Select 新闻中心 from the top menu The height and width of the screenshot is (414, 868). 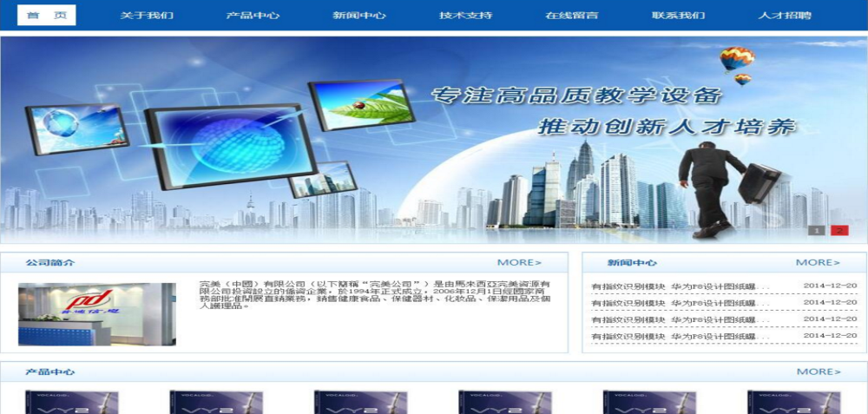click(359, 15)
